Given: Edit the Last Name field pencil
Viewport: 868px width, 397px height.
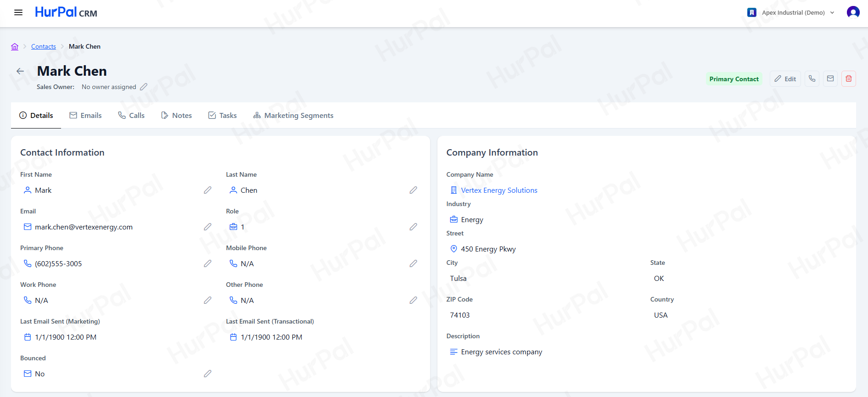Looking at the screenshot, I should point(413,190).
